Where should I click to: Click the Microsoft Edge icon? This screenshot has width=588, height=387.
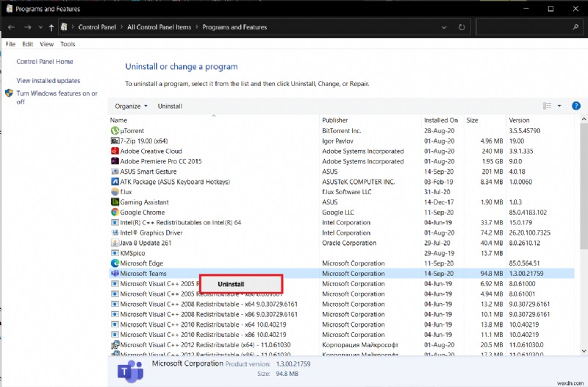click(115, 263)
